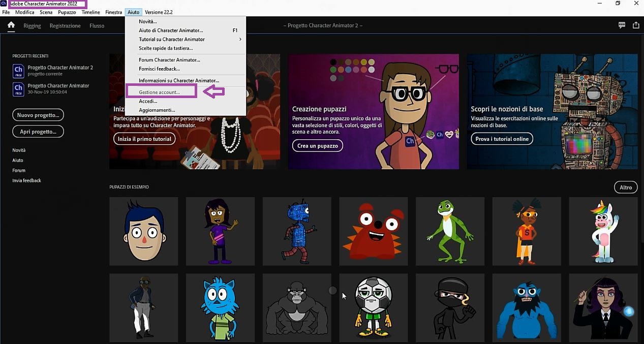Open the blue cat creature puppet
The width and height of the screenshot is (644, 344).
pos(220,308)
